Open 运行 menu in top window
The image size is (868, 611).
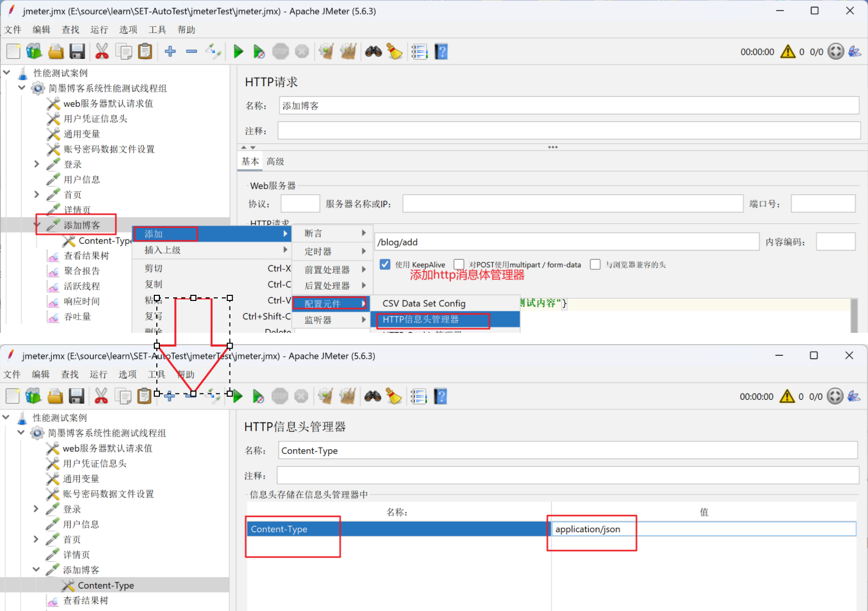(99, 29)
